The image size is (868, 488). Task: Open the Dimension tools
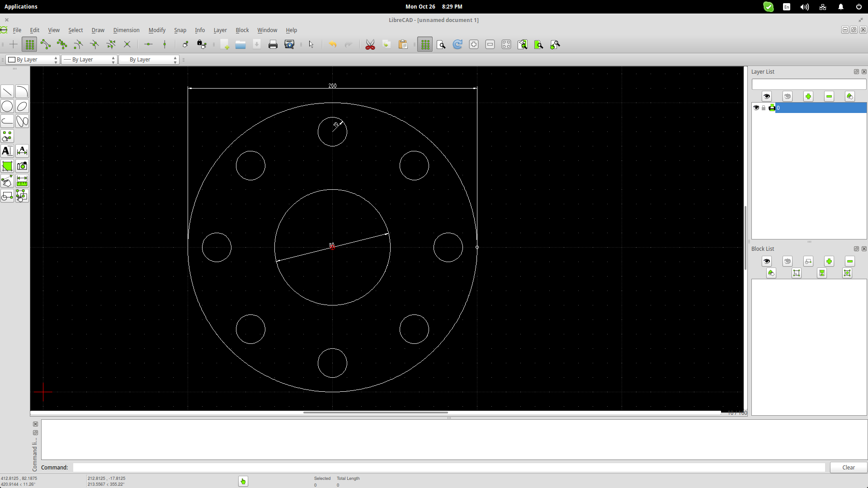coord(22,151)
